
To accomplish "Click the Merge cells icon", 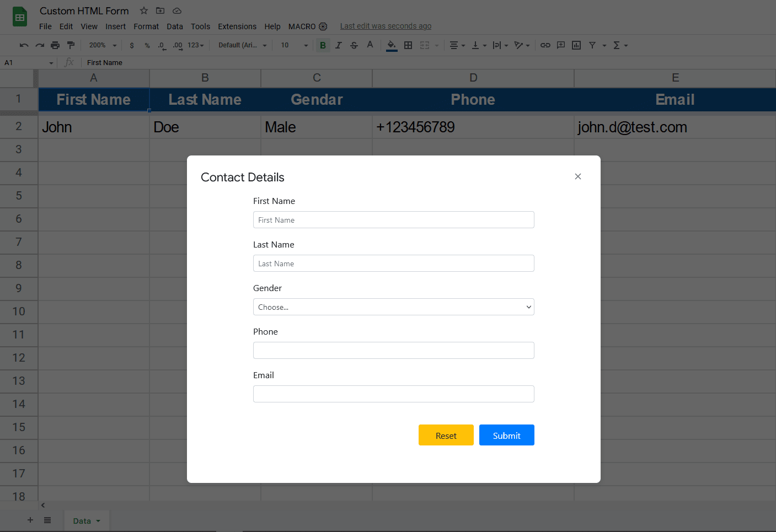I will point(425,45).
